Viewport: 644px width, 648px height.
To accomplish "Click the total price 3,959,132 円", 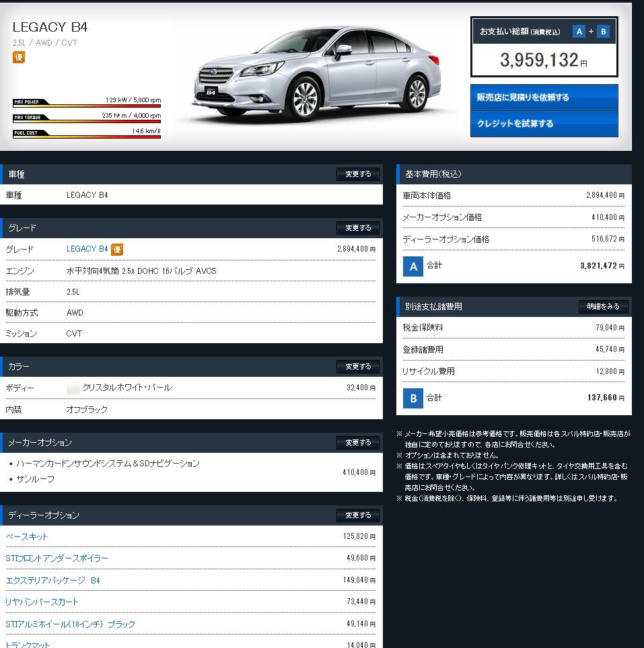I will pos(543,61).
